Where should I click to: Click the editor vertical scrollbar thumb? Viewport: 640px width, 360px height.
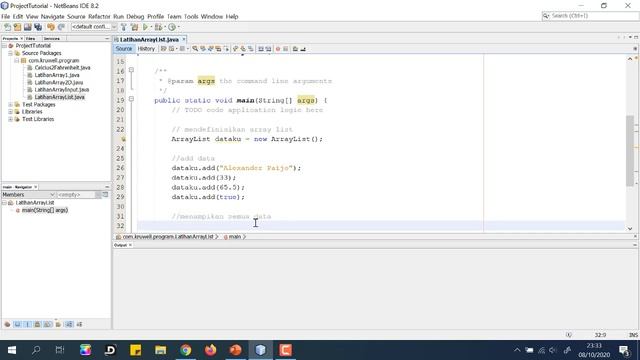(x=630, y=150)
